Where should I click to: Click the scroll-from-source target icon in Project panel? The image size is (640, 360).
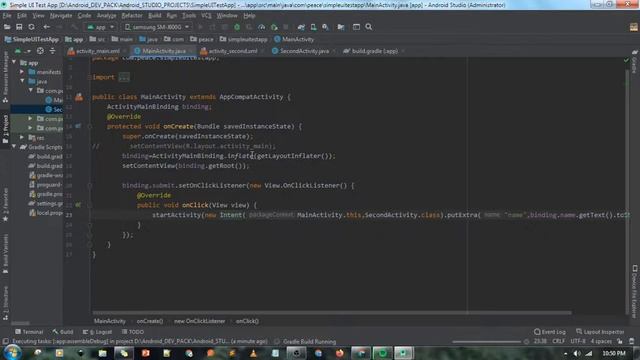tap(40, 51)
